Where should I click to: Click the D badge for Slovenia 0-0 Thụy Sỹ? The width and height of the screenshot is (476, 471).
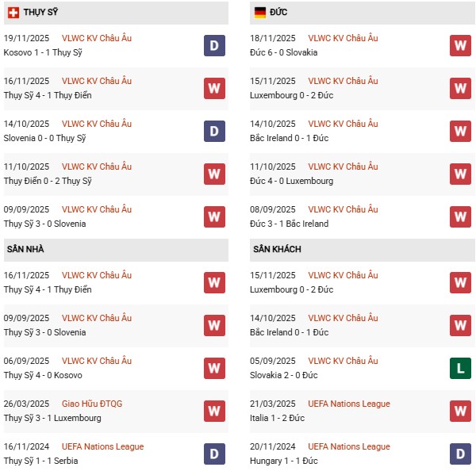[x=214, y=131]
